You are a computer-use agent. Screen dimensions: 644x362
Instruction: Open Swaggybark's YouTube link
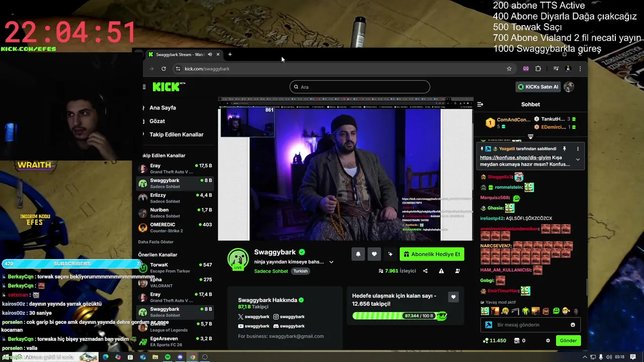coord(254,326)
